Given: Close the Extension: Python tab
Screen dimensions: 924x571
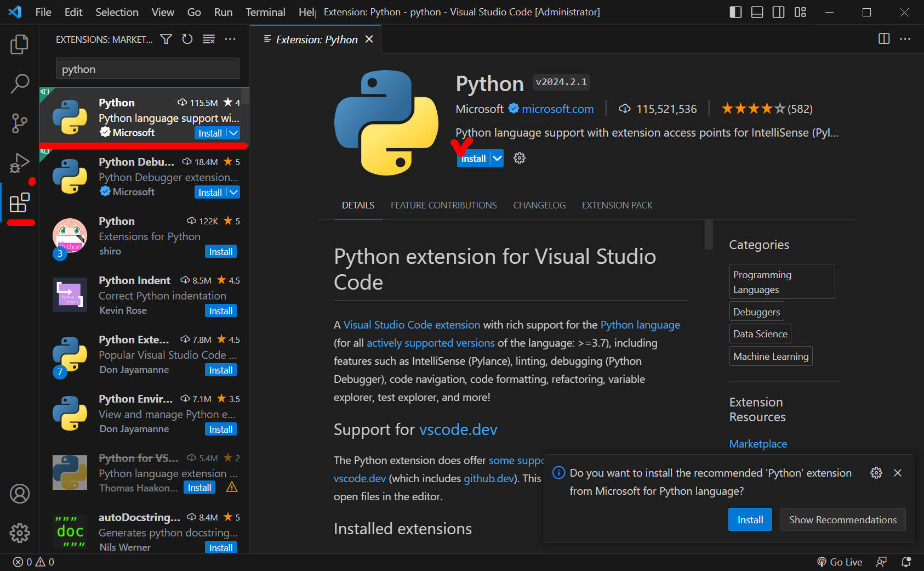Looking at the screenshot, I should pyautogui.click(x=369, y=39).
